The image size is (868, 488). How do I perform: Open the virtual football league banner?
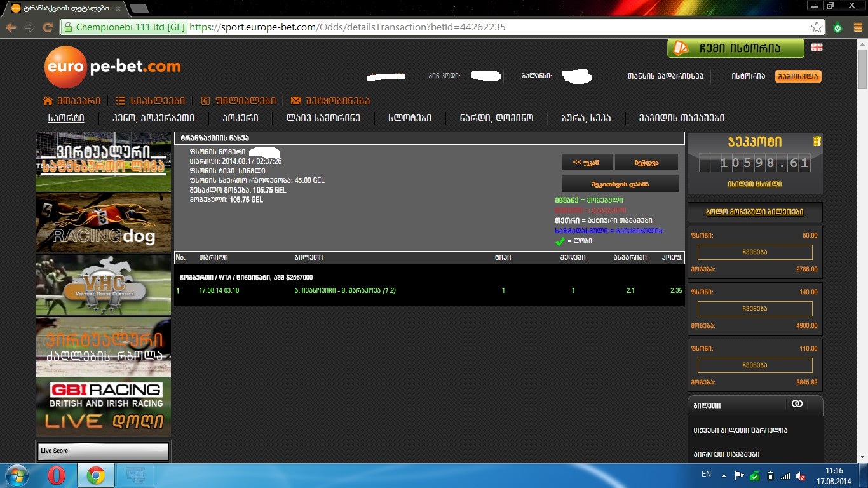point(103,161)
